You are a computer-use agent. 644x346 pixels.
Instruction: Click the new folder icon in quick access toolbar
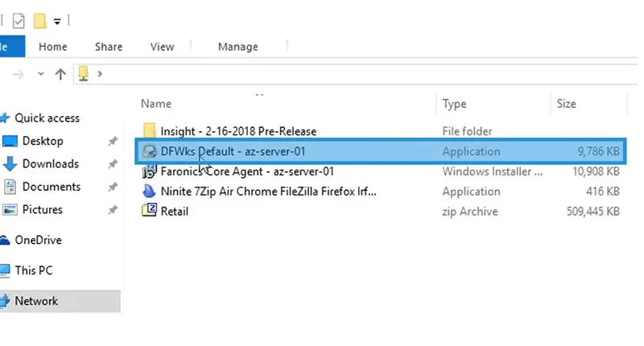39,21
